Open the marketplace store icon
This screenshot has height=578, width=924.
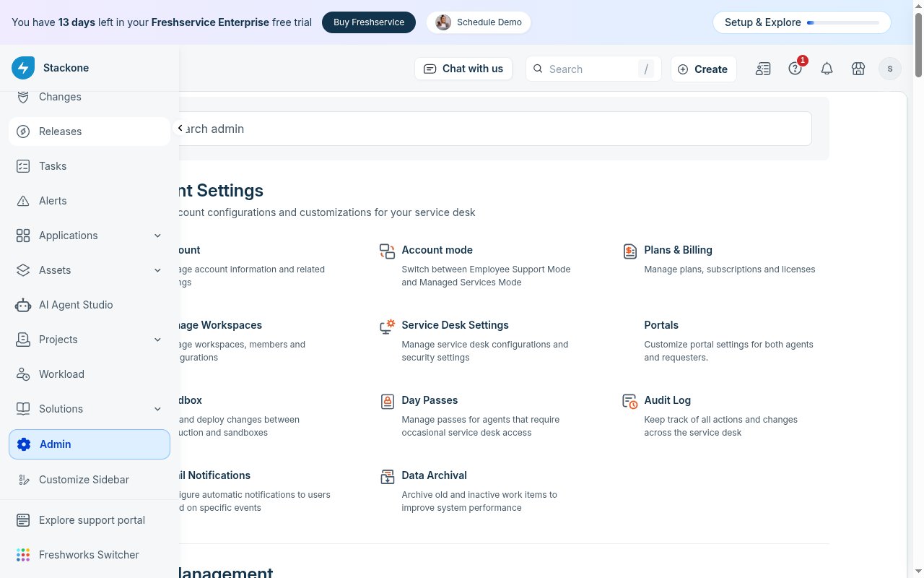point(858,69)
